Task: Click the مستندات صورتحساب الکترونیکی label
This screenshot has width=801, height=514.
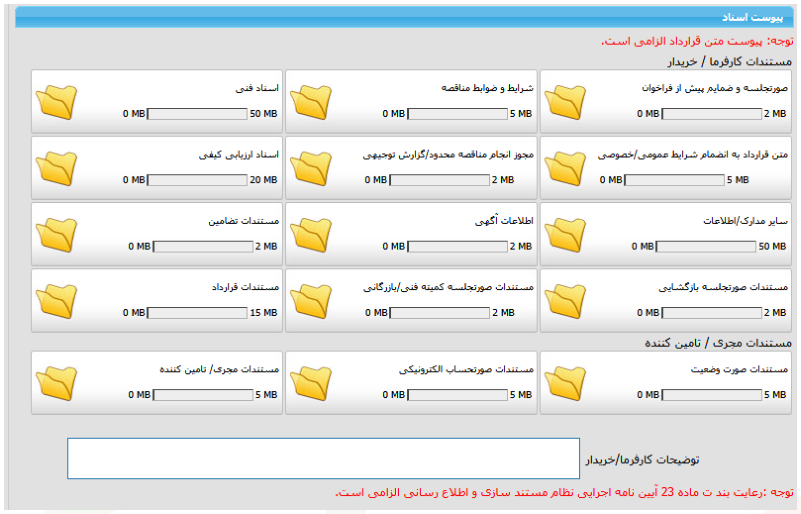Action: [x=466, y=369]
